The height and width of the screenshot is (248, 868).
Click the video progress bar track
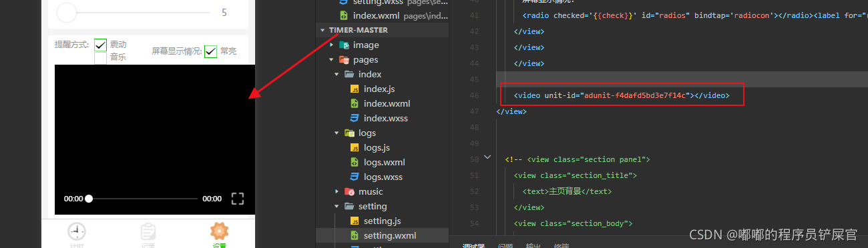144,199
